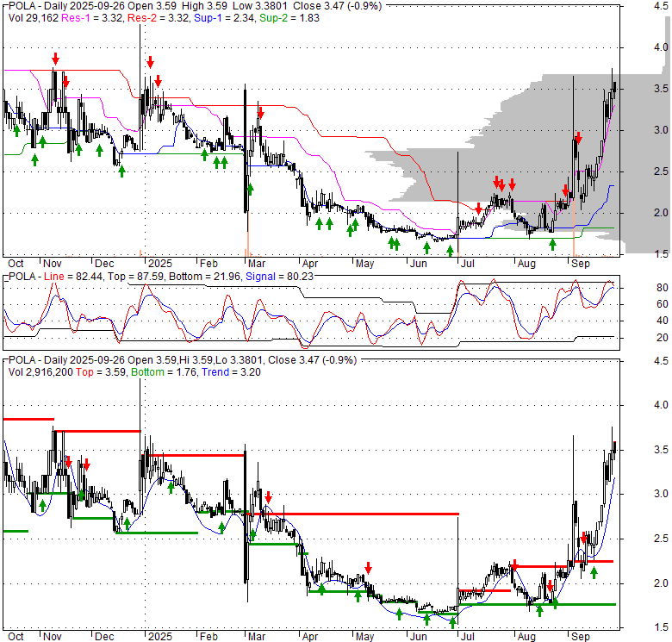The width and height of the screenshot is (672, 642).
Task: Click the 'Feb' label on the bottom chart time axis
Action: tap(208, 637)
